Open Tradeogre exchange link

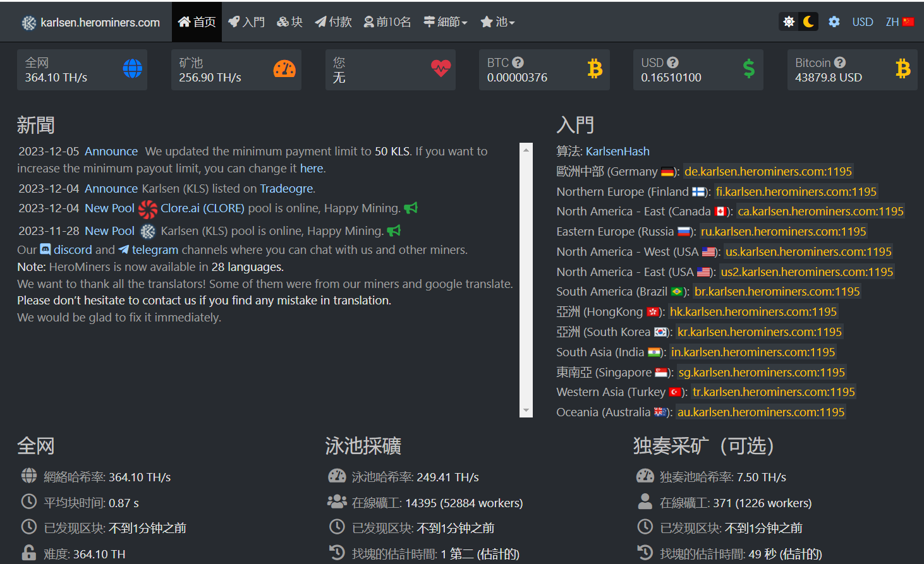(x=286, y=189)
